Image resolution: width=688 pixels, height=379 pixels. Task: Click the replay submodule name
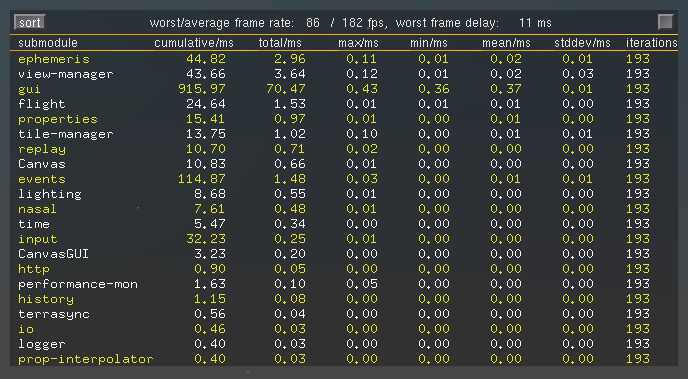click(42, 149)
